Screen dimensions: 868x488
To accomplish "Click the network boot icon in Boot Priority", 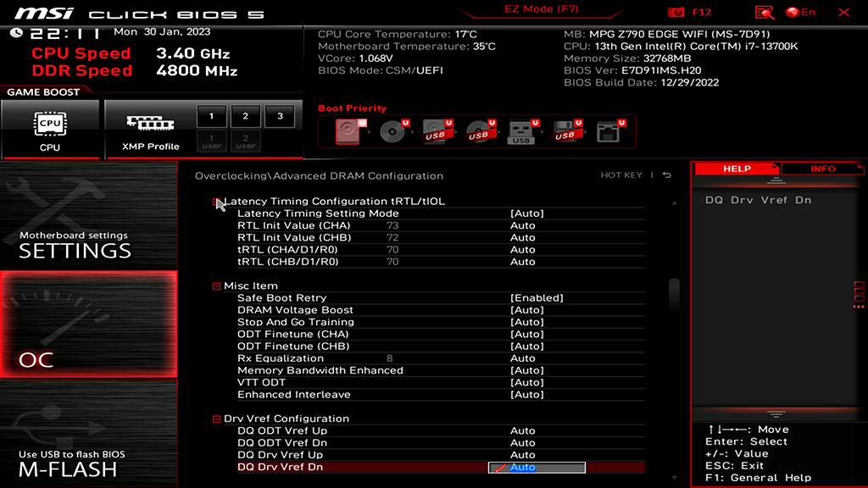I will click(x=607, y=130).
